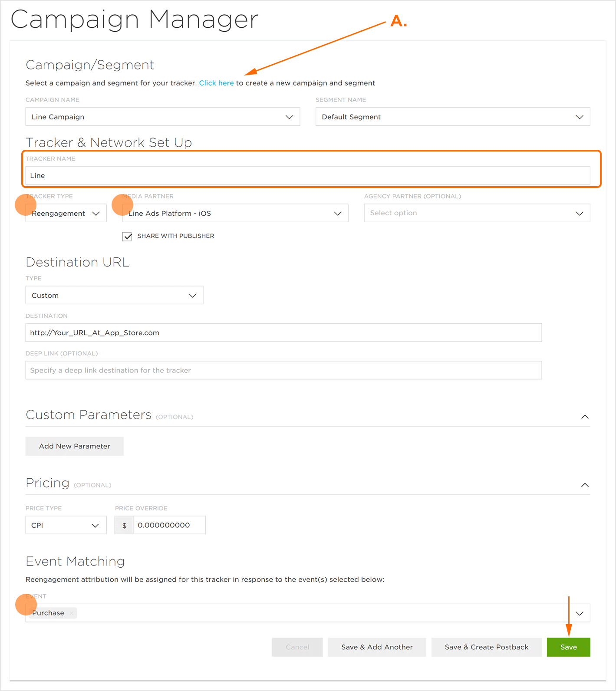Screen dimensions: 616x691
Task: Focus the Tracker Name input field
Action: [x=308, y=175]
